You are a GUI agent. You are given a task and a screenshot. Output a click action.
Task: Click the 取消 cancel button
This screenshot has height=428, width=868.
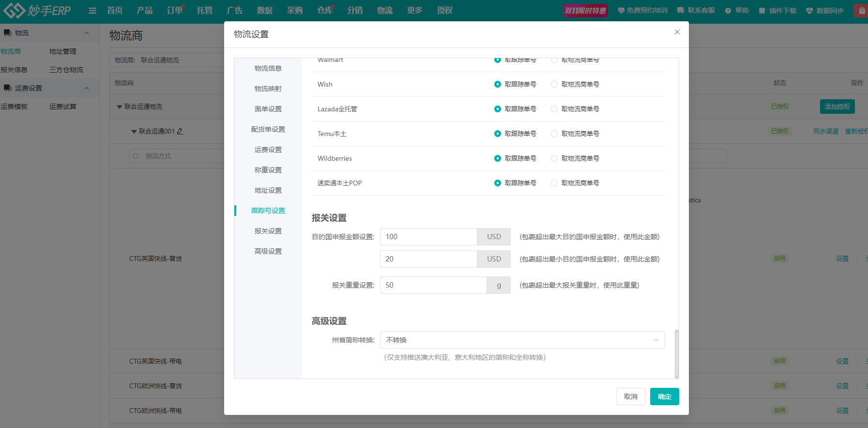pyautogui.click(x=630, y=397)
